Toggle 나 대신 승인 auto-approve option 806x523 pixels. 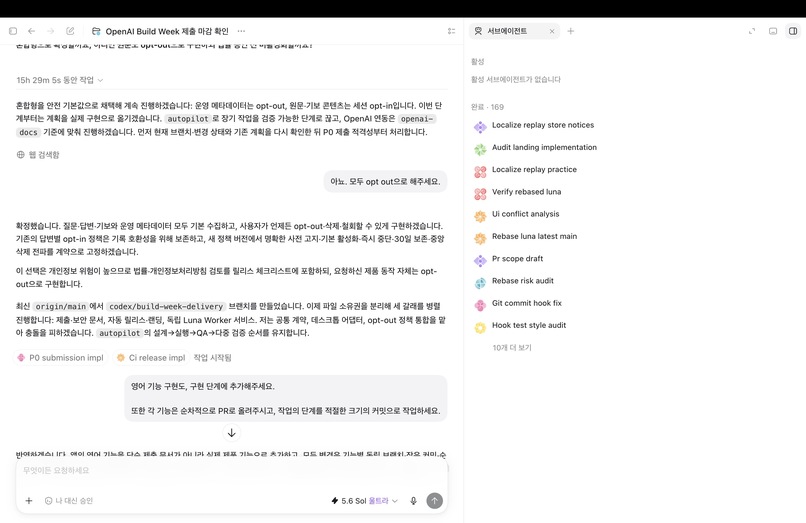click(x=69, y=501)
